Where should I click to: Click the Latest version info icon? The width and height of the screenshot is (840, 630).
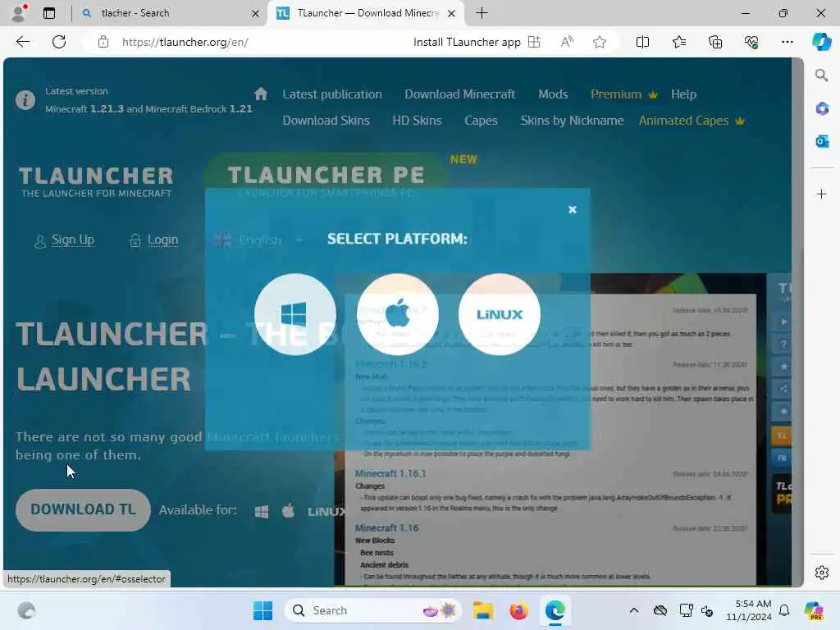click(x=25, y=99)
